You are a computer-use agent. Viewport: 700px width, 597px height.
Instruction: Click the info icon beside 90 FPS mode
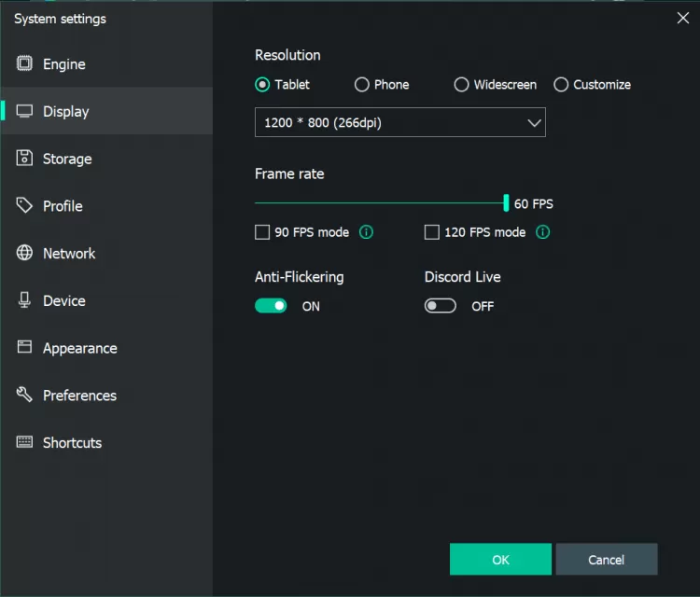click(x=366, y=232)
